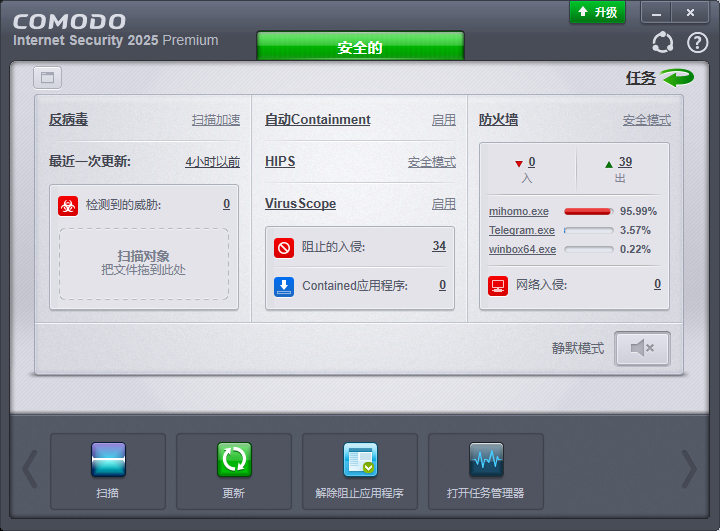Click 安全模式 status beside 防火墙
The height and width of the screenshot is (531, 720).
(647, 120)
